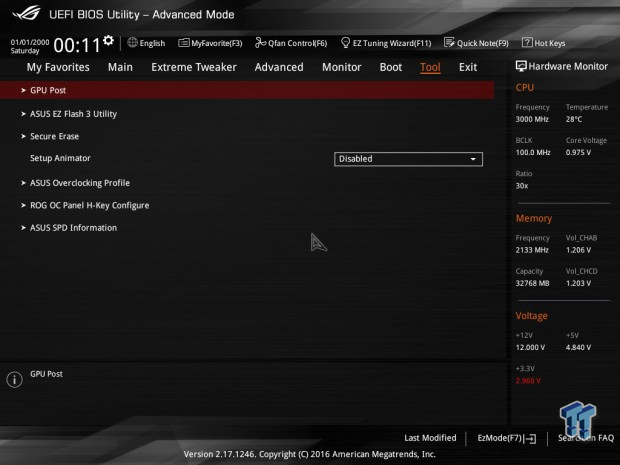The width and height of the screenshot is (620, 465).
Task: Click the memory frequency 2133 MHz
Action: [532, 250]
